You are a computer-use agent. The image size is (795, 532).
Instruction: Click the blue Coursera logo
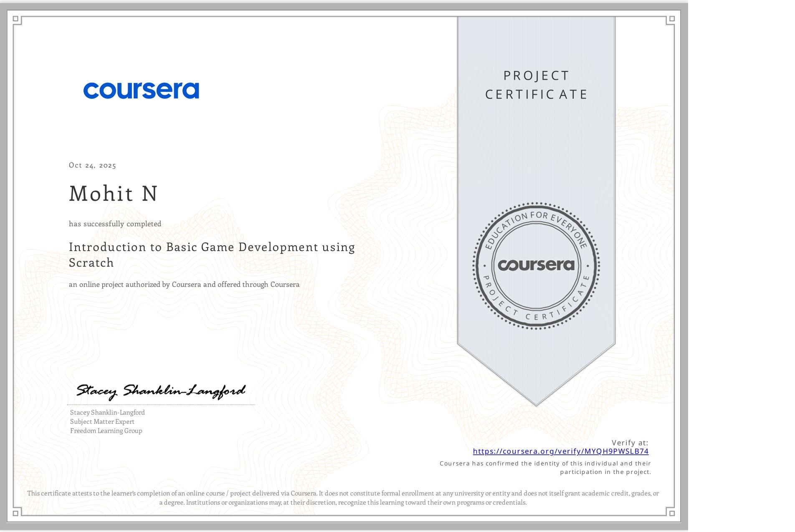141,91
